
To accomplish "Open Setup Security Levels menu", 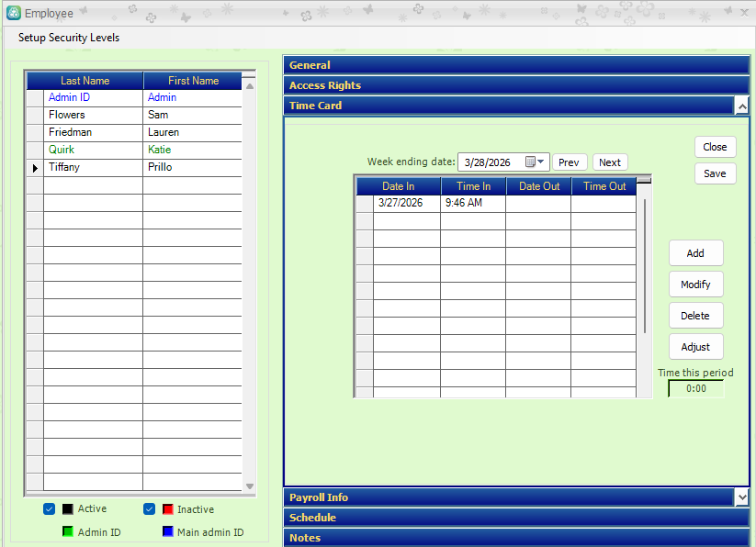I will (69, 38).
